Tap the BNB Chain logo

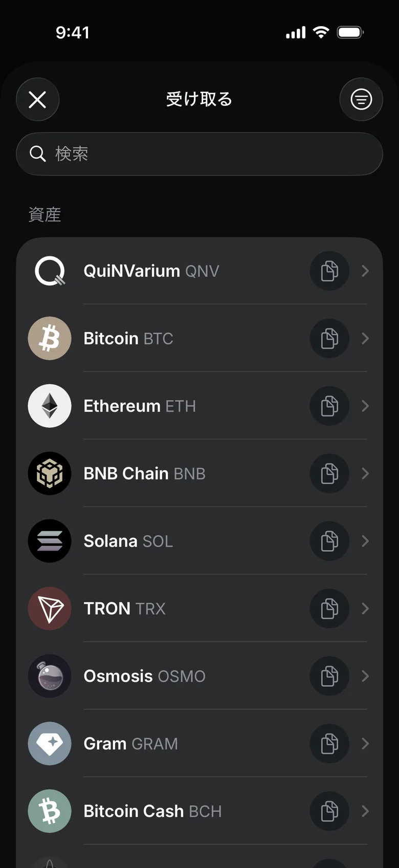tap(50, 473)
